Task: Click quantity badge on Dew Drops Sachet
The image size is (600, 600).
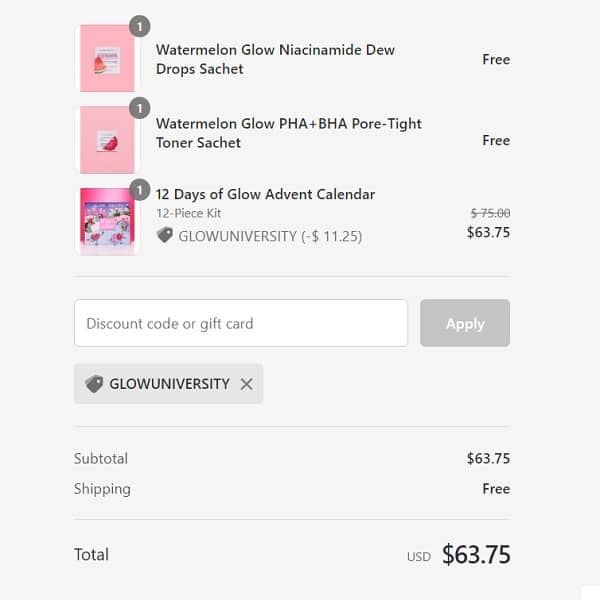Action: [140, 26]
